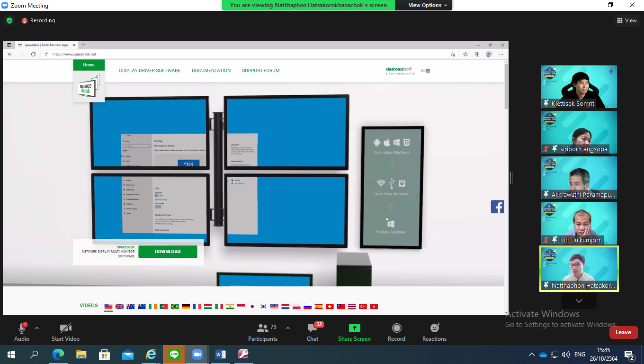This screenshot has height=364, width=644.
Task: Close the spacedesk browser tab
Action: coord(74,45)
